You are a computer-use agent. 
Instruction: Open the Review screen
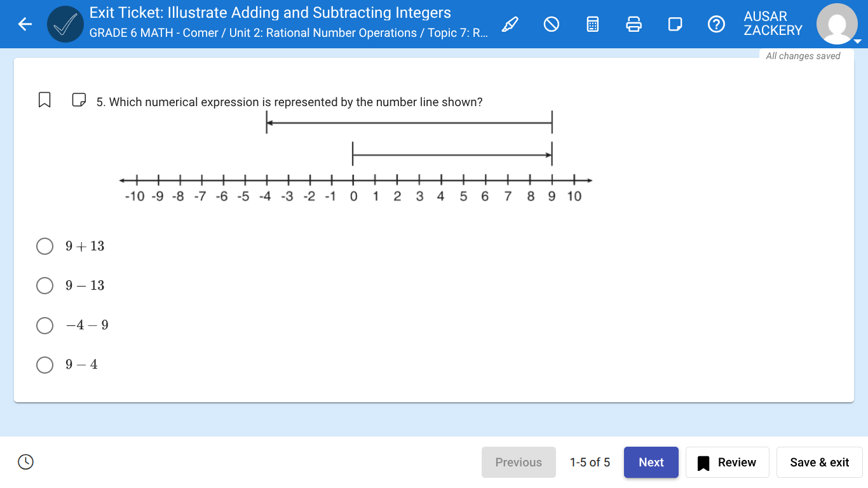(x=727, y=462)
